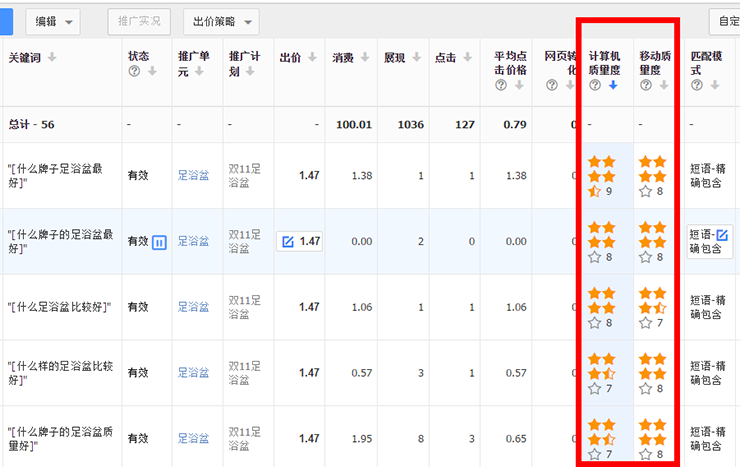Open the 出价策略 dropdown

pyautogui.click(x=221, y=22)
